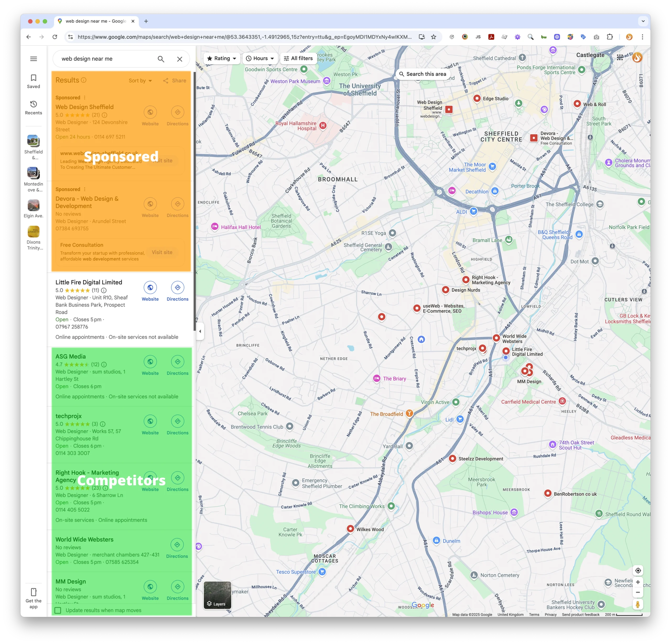
Task: Click Get the app
Action: (34, 598)
